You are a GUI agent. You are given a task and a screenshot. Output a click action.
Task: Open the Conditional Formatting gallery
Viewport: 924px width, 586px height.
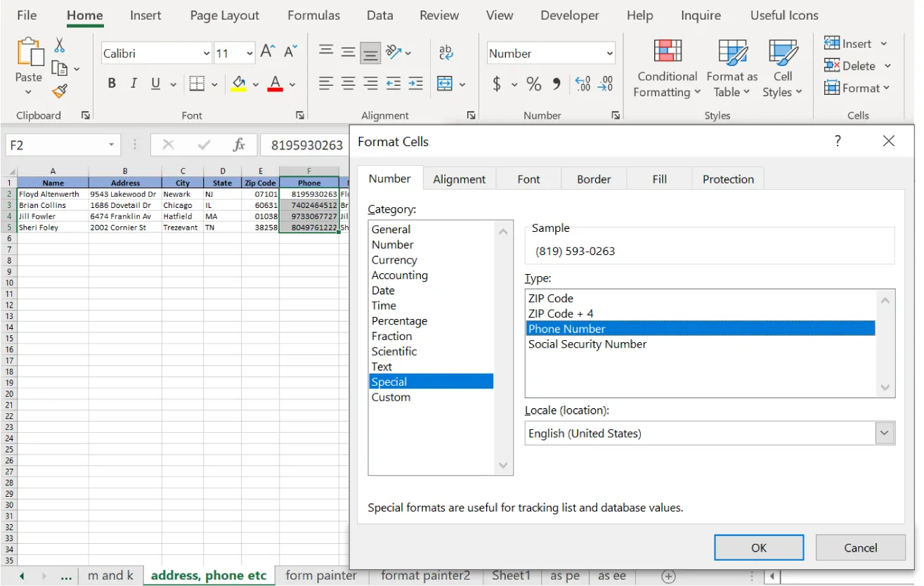(665, 68)
